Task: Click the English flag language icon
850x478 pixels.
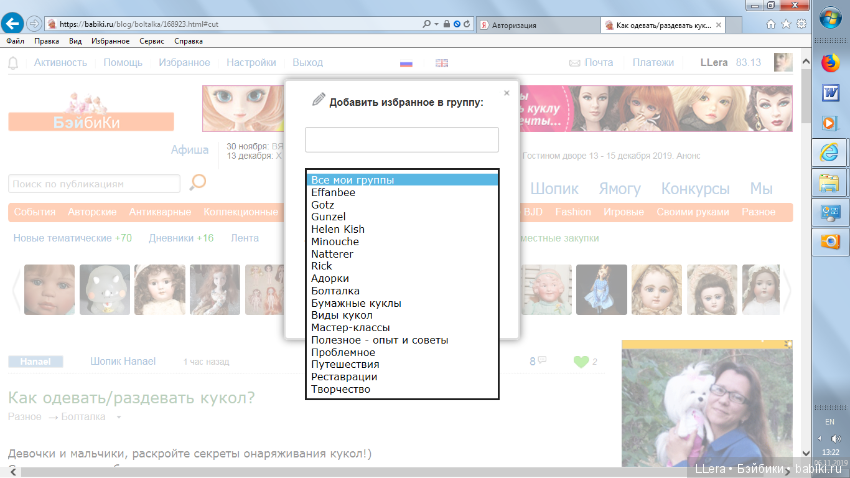Action: point(442,63)
